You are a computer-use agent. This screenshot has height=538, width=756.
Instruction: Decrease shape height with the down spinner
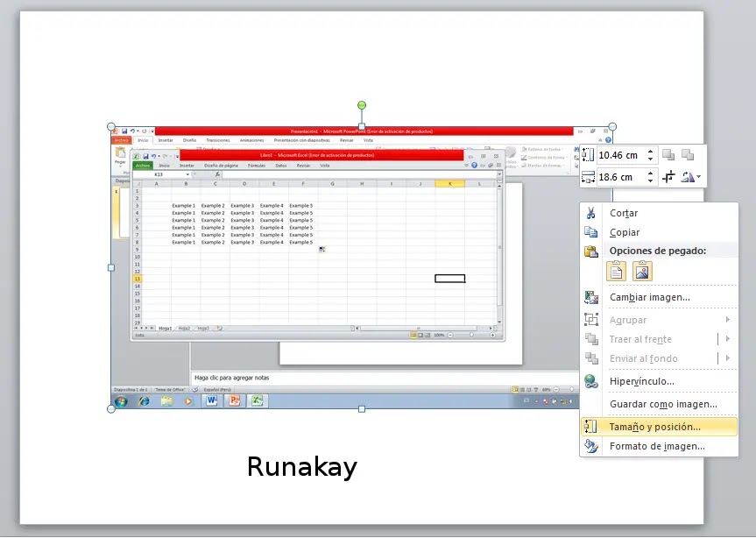650,159
